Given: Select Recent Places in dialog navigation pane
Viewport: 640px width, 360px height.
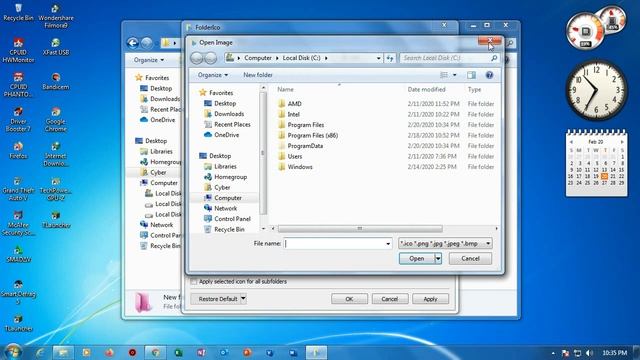Looking at the screenshot, I should (232, 124).
